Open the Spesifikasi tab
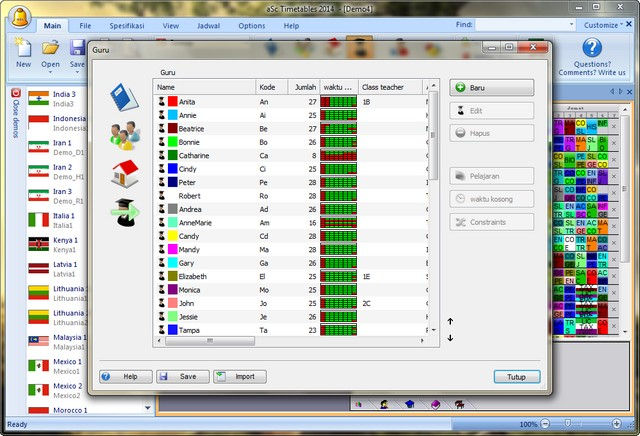Viewport: 640px width, 436px height. (x=127, y=26)
